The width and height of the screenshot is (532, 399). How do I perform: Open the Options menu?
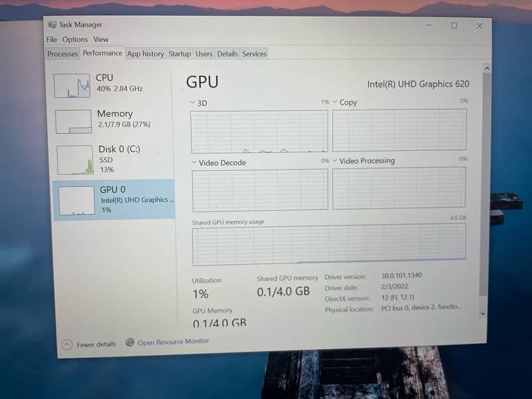[x=75, y=40]
